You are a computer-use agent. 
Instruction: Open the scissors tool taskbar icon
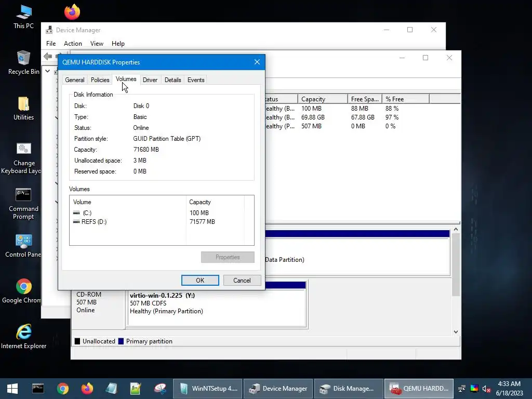[x=160, y=389]
